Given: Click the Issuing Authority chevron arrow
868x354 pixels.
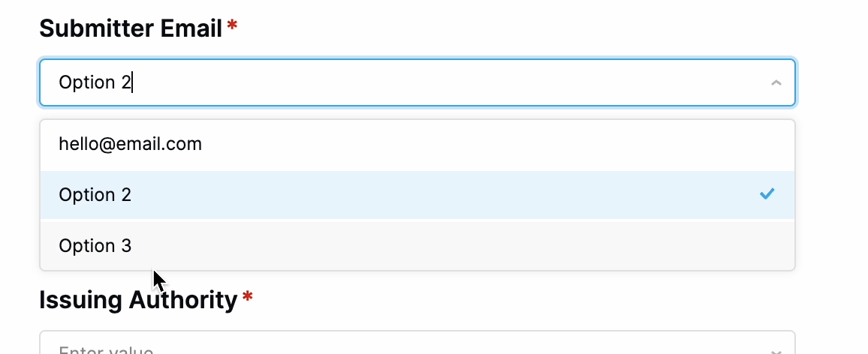Looking at the screenshot, I should click(776, 352).
